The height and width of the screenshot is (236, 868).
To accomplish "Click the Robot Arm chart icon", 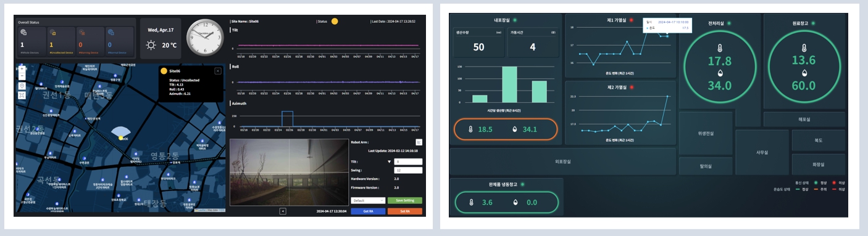I will click(419, 142).
